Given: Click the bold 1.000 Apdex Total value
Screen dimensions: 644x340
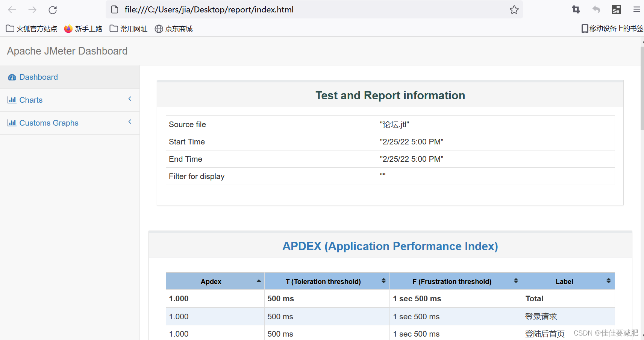Looking at the screenshot, I should [179, 299].
